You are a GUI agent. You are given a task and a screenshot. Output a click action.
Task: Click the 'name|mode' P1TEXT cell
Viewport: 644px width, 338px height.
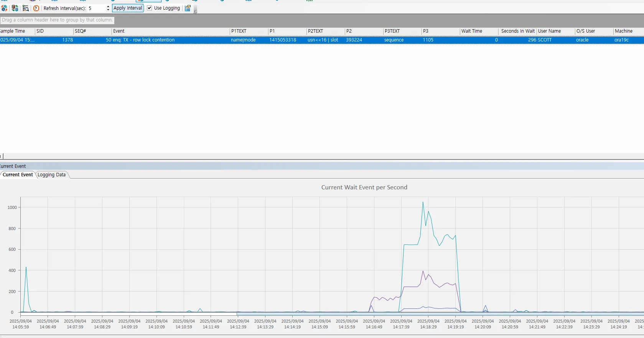click(x=243, y=40)
